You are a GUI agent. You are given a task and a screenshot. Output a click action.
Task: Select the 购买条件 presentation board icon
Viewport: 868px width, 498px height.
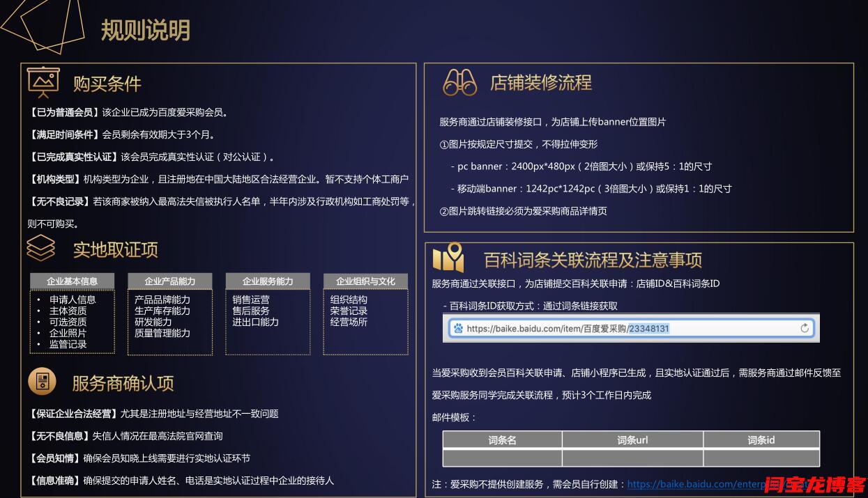point(42,81)
